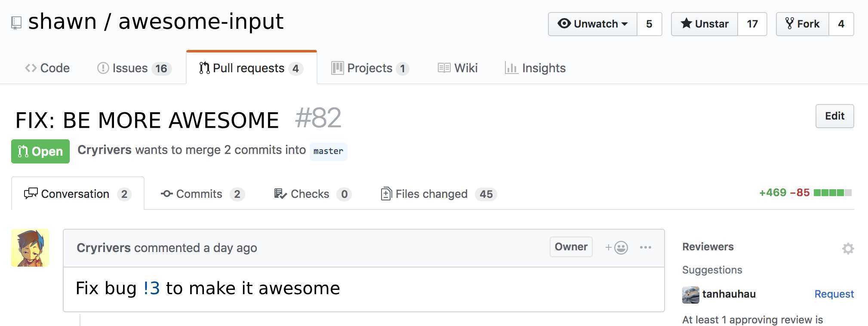Open the shawn owner link

tap(62, 22)
